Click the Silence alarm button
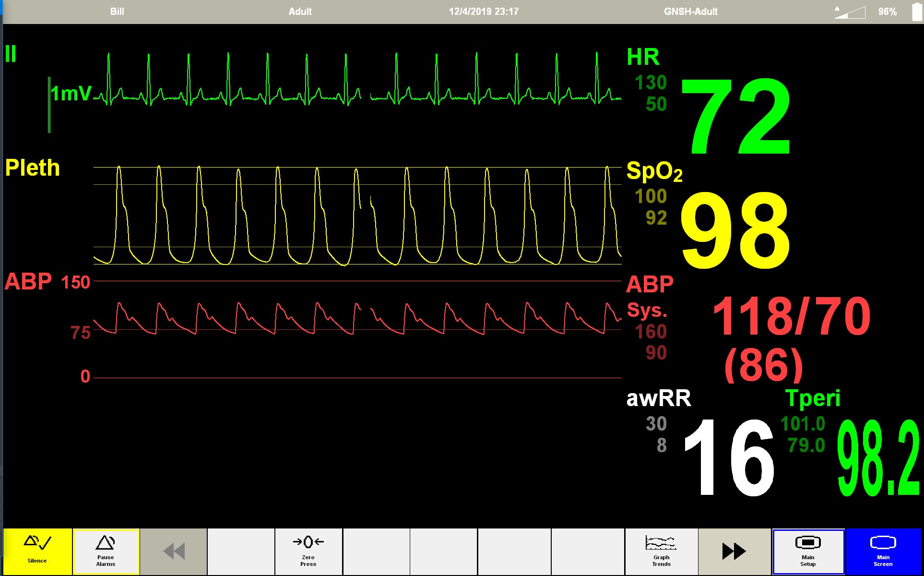The height and width of the screenshot is (576, 924). click(37, 551)
